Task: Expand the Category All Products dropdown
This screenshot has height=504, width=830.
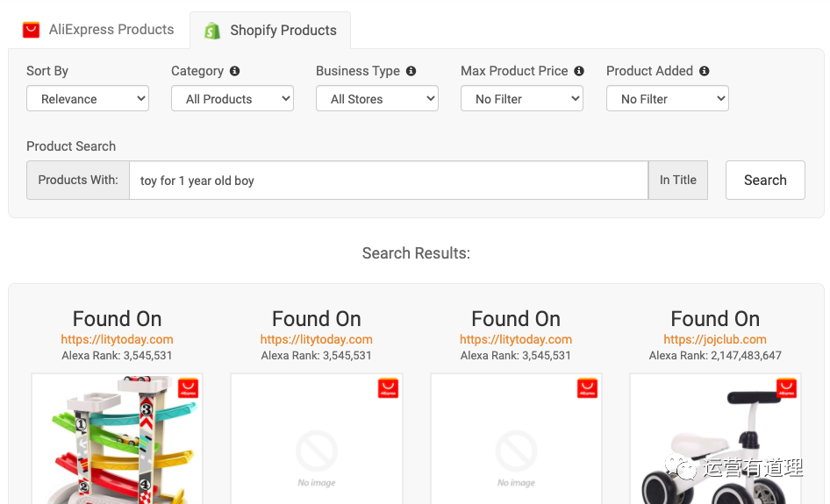Action: [x=233, y=99]
